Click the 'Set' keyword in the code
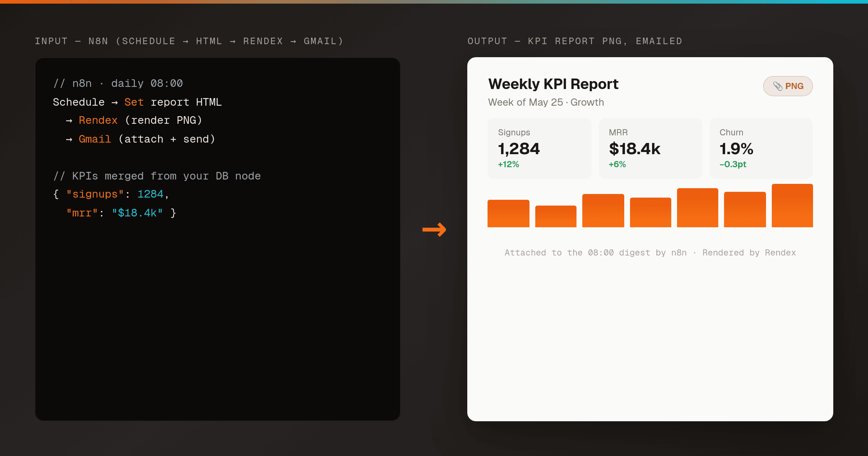The height and width of the screenshot is (456, 868). [x=134, y=102]
